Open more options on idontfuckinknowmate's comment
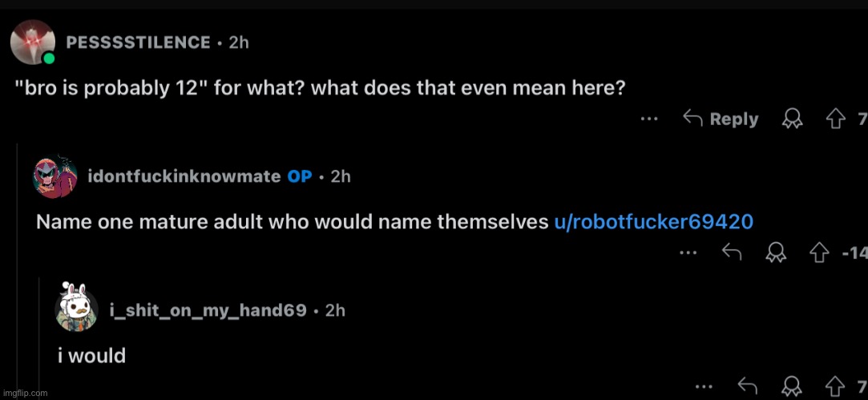Screen dimensions: 868x400 [687, 253]
